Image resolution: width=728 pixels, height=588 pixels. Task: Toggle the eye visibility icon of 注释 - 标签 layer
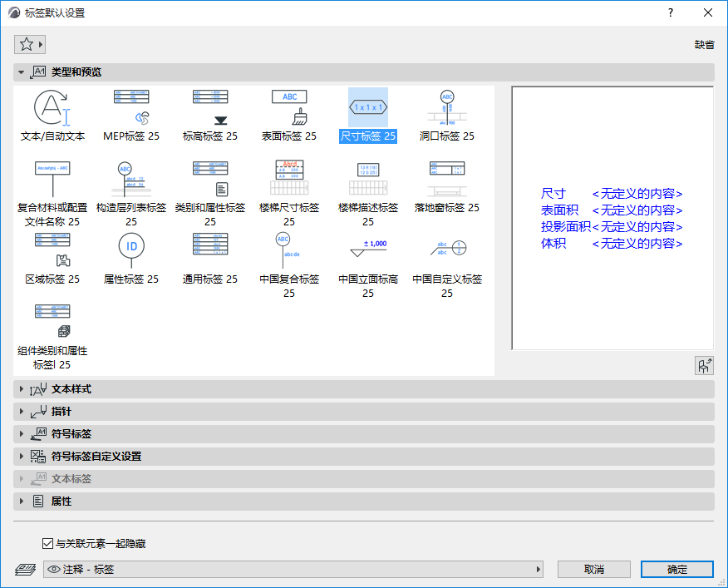[54, 570]
